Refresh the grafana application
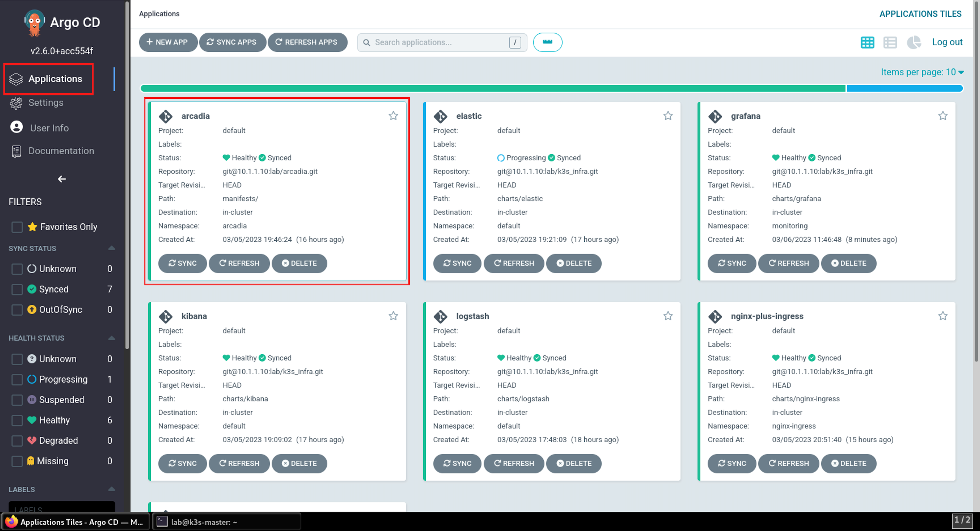980x531 pixels. pos(788,263)
